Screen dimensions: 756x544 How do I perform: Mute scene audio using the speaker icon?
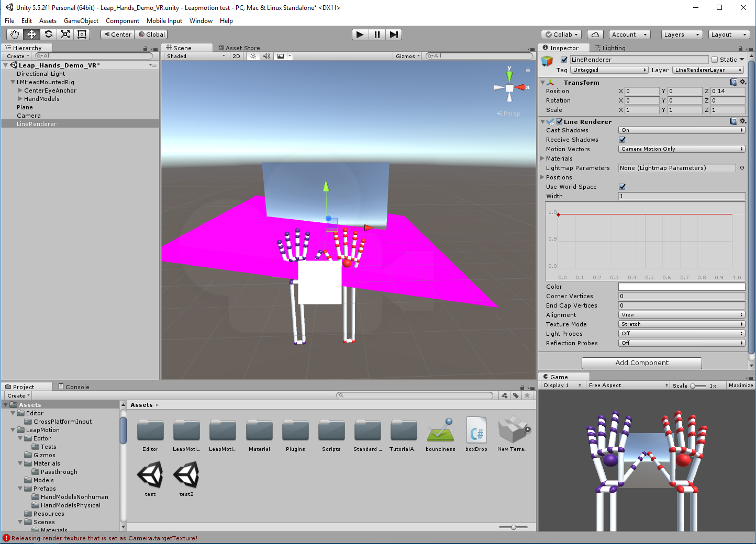pyautogui.click(x=266, y=56)
